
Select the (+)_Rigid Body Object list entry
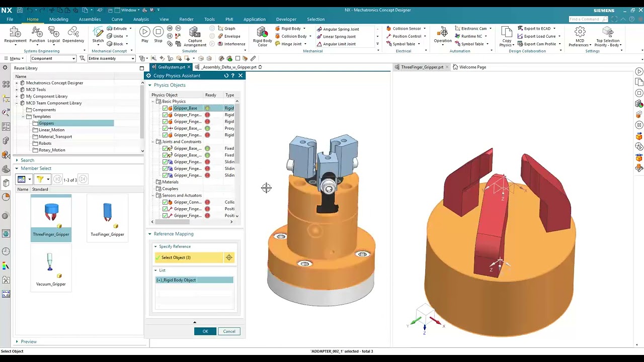(x=194, y=280)
